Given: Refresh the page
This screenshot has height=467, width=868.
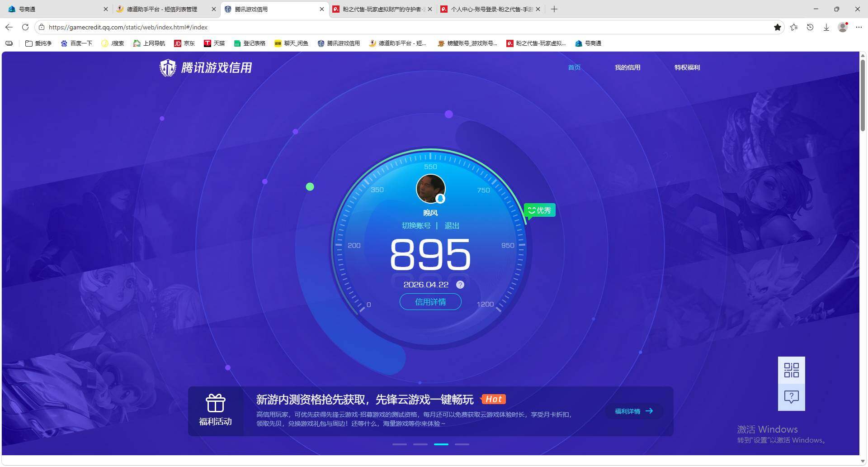Looking at the screenshot, I should click(x=25, y=27).
